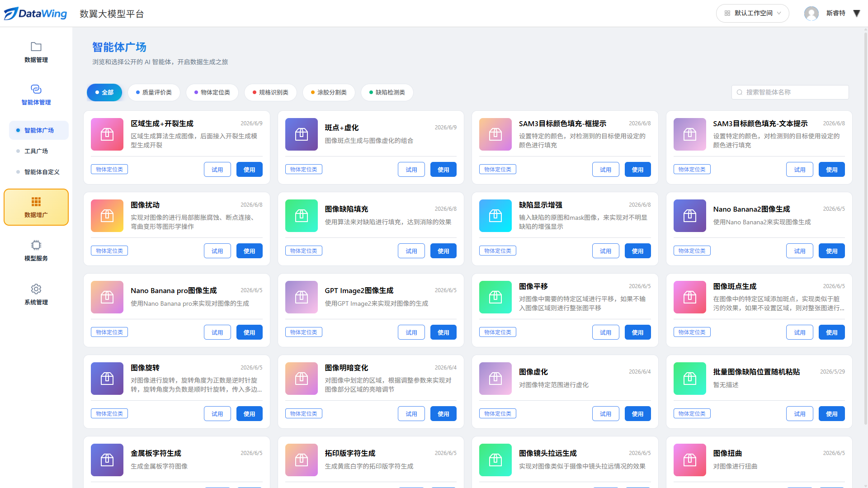Click the DataWing logo
Screen dimensions: 868x488
click(35, 14)
